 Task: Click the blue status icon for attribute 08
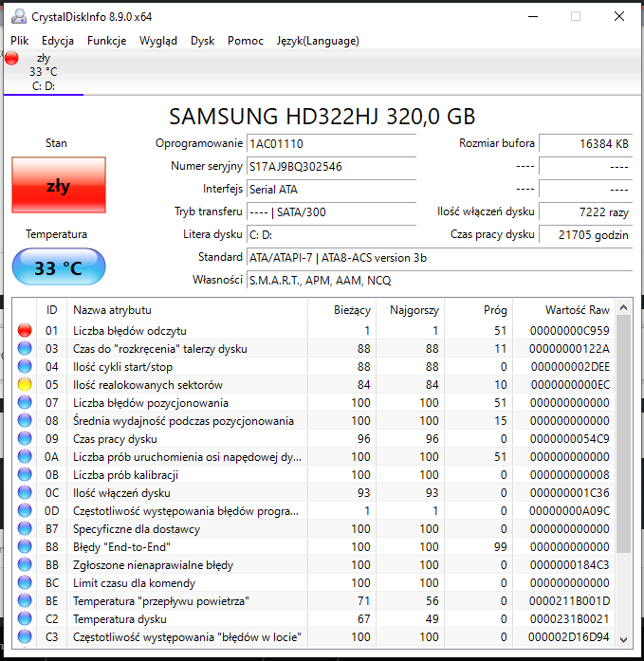pos(25,420)
